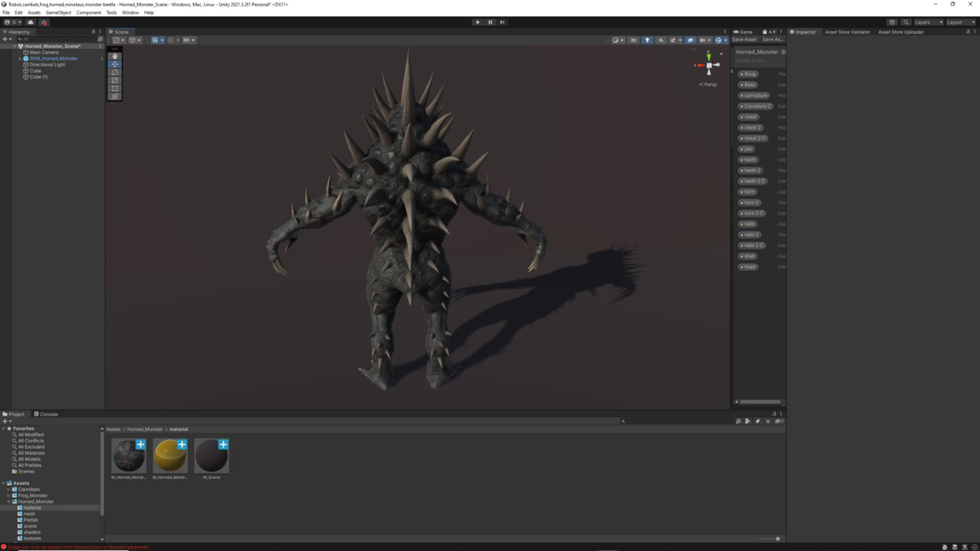Screen dimensions: 980x551
Task: Toggle Scene lighting bulb icon
Action: click(x=647, y=40)
